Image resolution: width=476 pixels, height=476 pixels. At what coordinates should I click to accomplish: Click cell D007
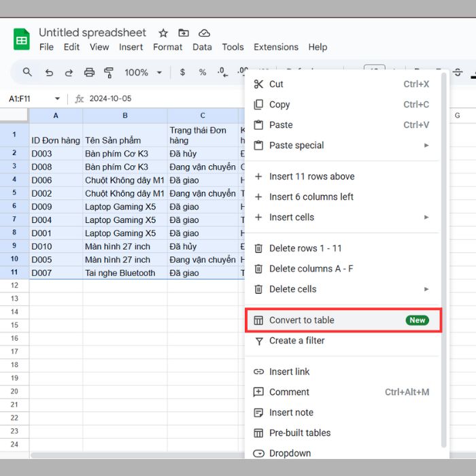pos(56,273)
